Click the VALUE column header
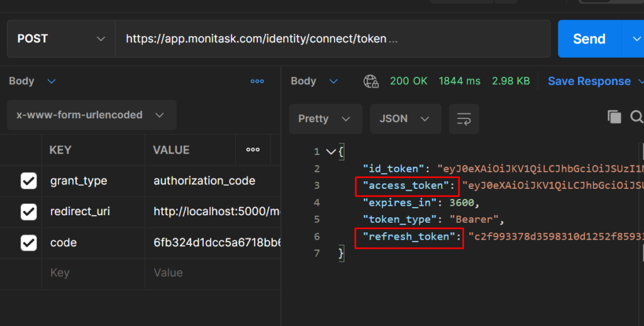Viewport: 644px width, 326px height. pyautogui.click(x=171, y=150)
